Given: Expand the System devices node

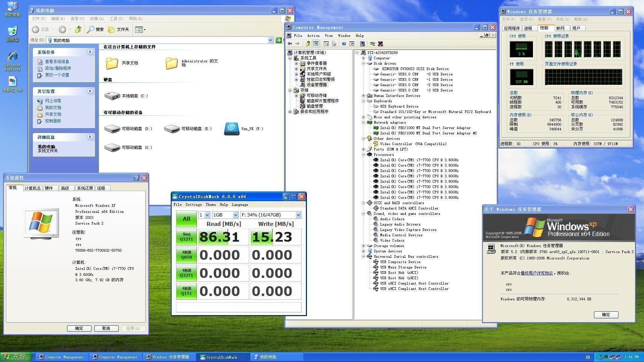Looking at the screenshot, I should pos(363,251).
